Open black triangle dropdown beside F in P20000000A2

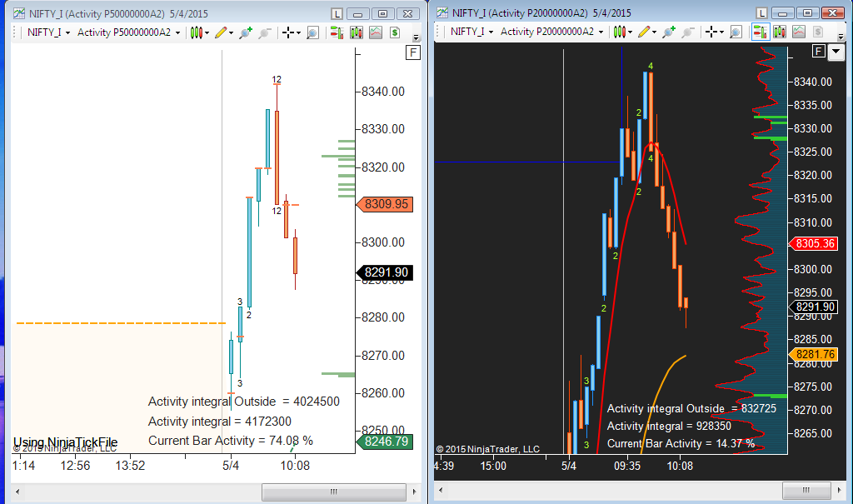pos(836,52)
